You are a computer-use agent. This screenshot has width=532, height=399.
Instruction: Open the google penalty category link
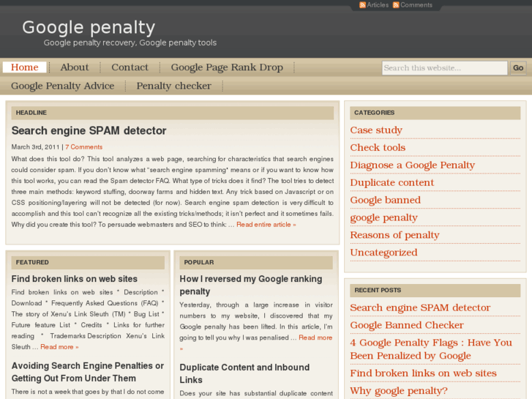coord(383,218)
